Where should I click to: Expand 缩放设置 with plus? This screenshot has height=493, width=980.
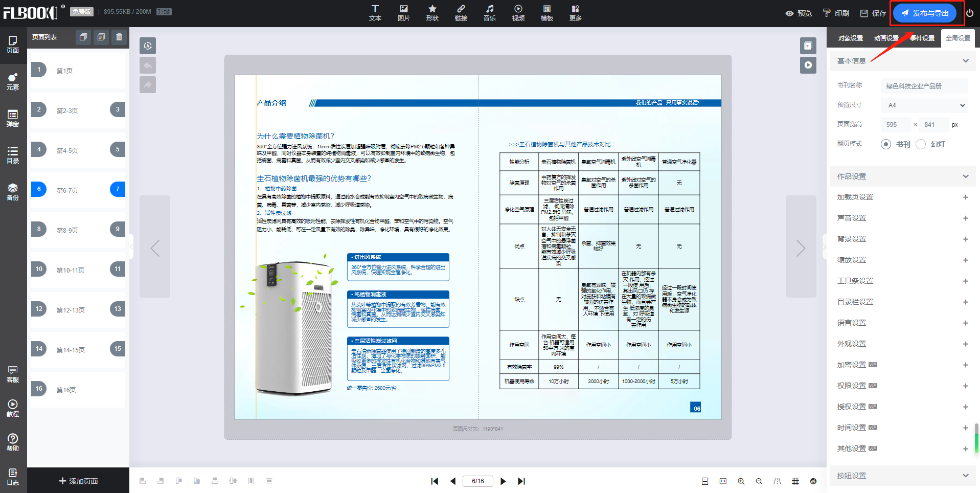tap(966, 260)
